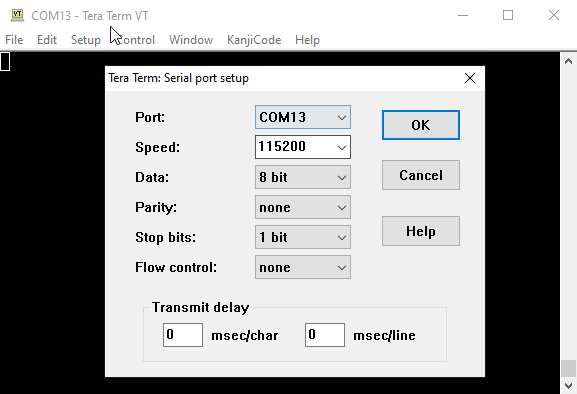577x394 pixels.
Task: Click the scroll down arrow in terminal
Action: tap(568, 386)
